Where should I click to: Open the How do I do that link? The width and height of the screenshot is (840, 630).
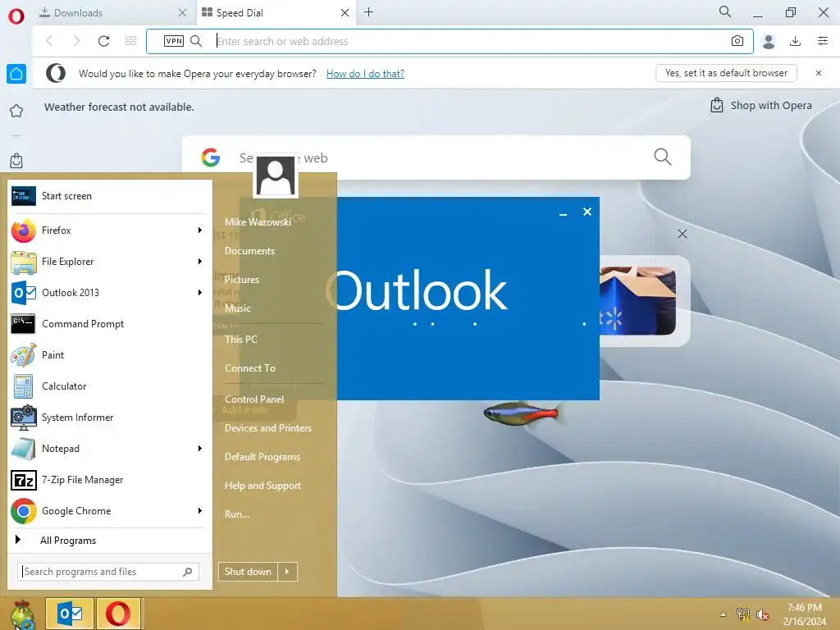tap(365, 73)
